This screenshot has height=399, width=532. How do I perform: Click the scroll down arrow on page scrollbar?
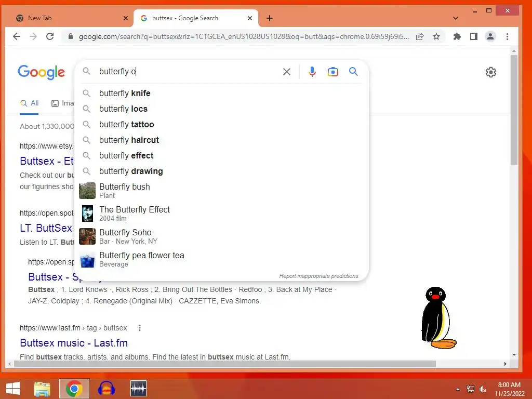(514, 355)
